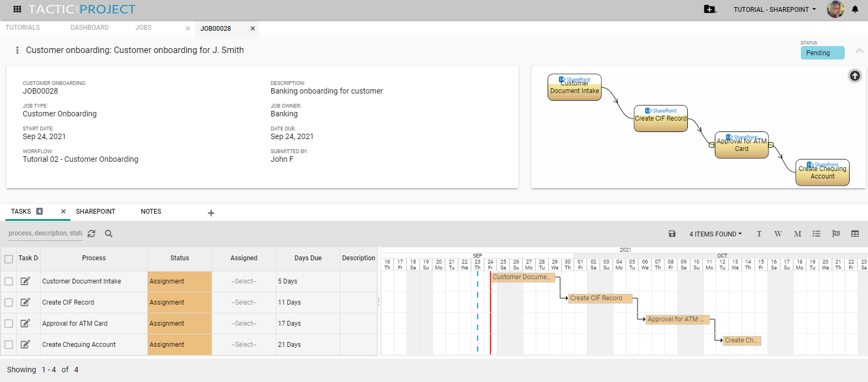Save the task view with disk icon
Screen dimensions: 868x382
point(672,234)
